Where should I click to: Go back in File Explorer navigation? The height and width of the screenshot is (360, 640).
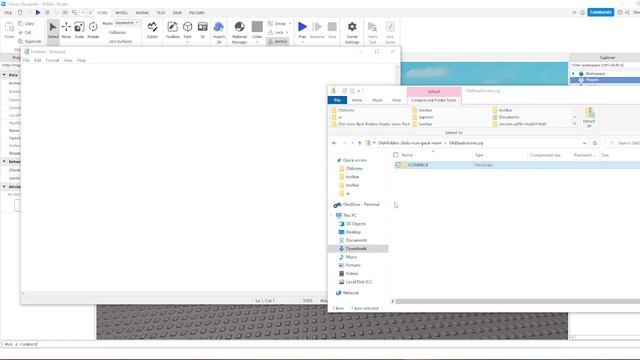[x=334, y=143]
